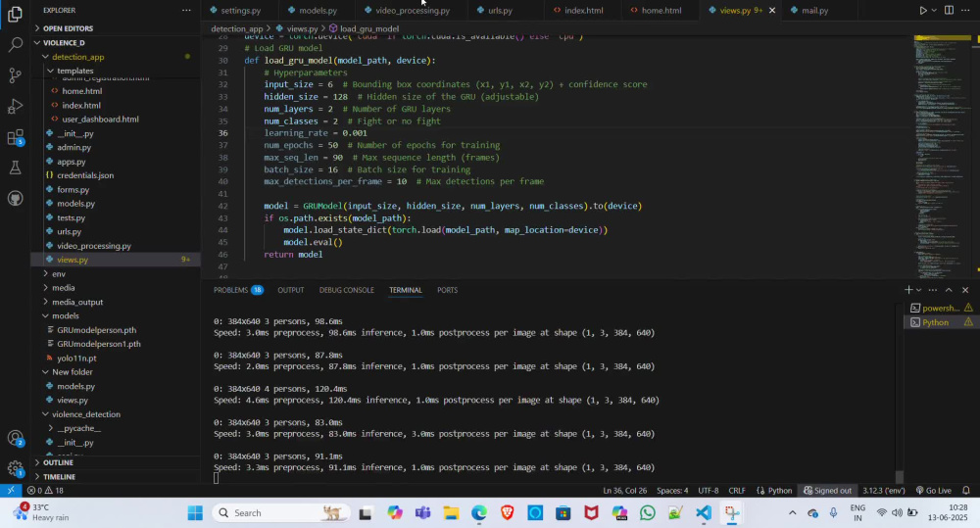This screenshot has width=980, height=528.
Task: Open the Accounts menu
Action: point(15,438)
